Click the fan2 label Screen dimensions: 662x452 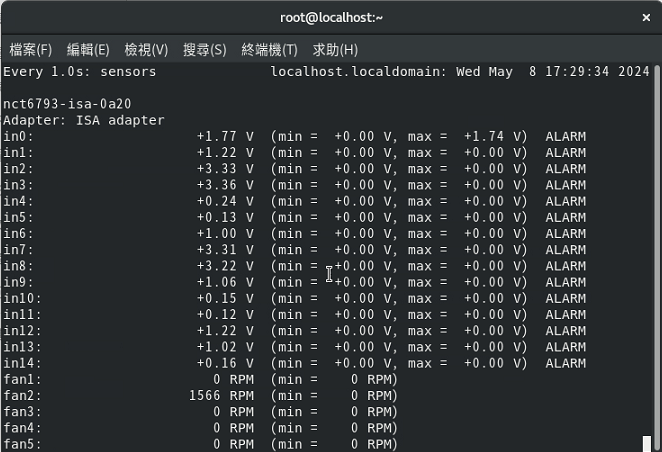coord(22,395)
